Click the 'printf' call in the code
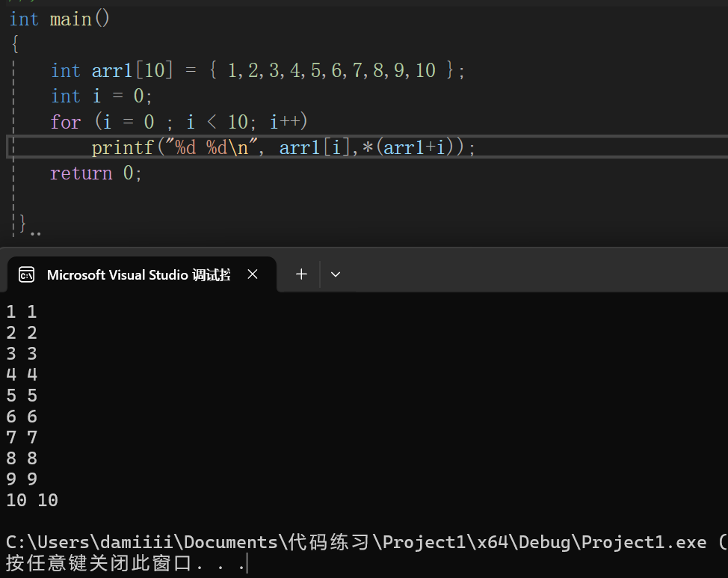Image resolution: width=728 pixels, height=578 pixels. (x=123, y=148)
